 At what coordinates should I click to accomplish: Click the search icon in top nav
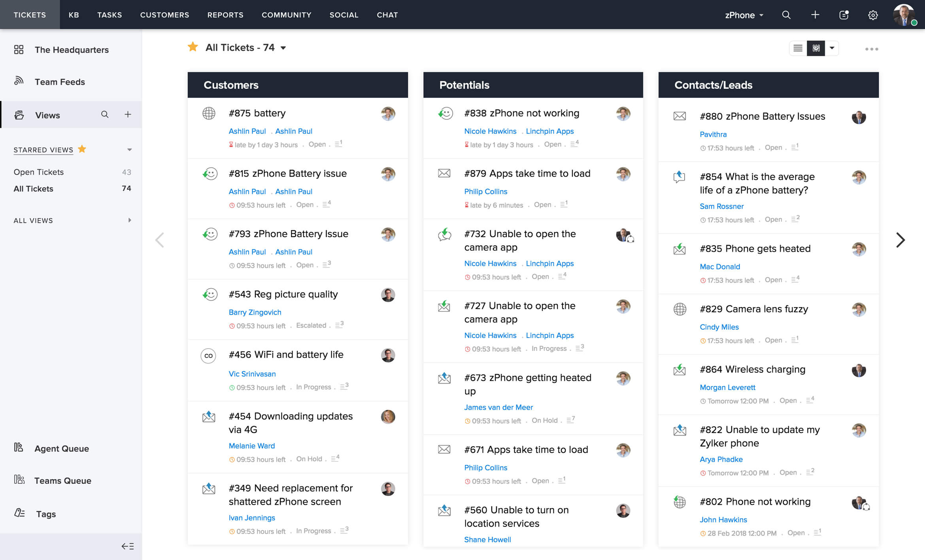coord(787,14)
